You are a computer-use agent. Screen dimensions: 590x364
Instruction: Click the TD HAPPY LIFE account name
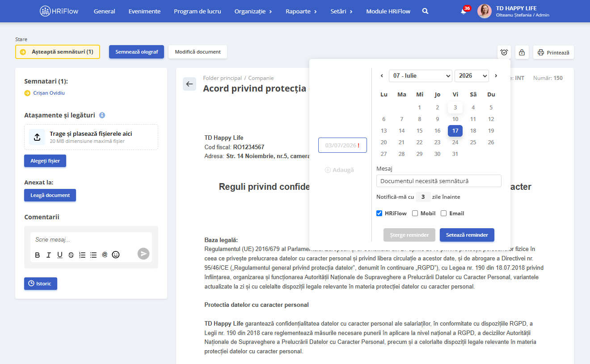[x=516, y=8]
